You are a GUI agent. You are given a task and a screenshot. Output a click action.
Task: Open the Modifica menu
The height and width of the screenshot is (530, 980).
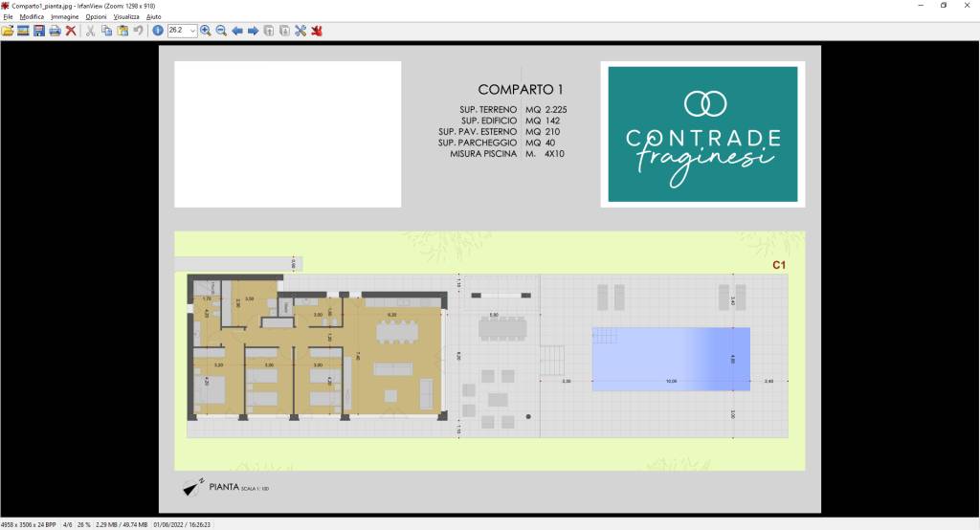32,17
